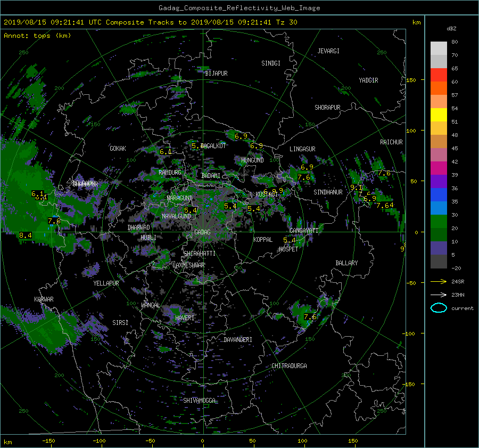Click the KARWAR city label
Viewport: 479px width, 448px height.
44,299
